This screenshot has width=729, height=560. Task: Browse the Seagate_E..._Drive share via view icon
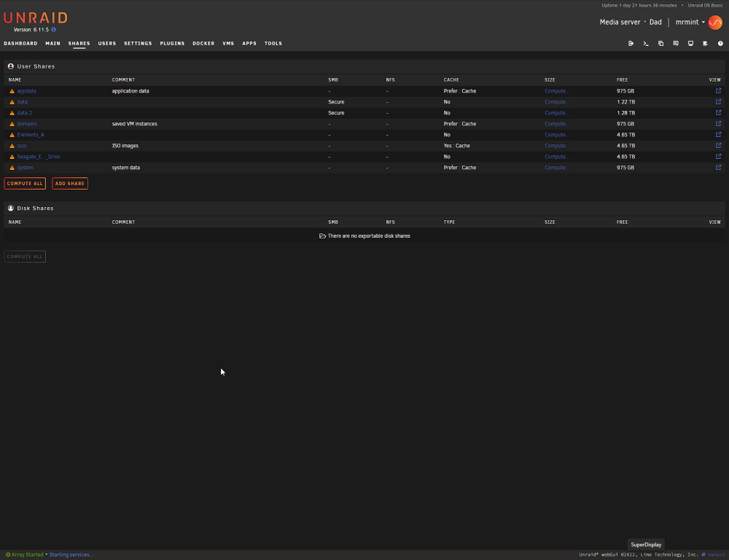(x=718, y=156)
